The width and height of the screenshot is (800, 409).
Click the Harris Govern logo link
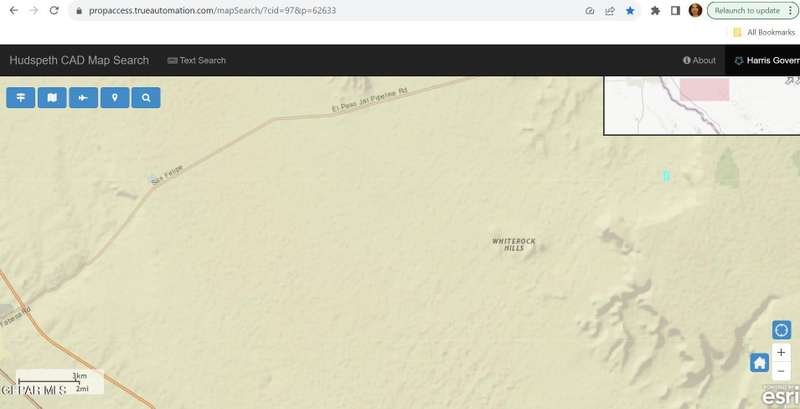(x=767, y=61)
